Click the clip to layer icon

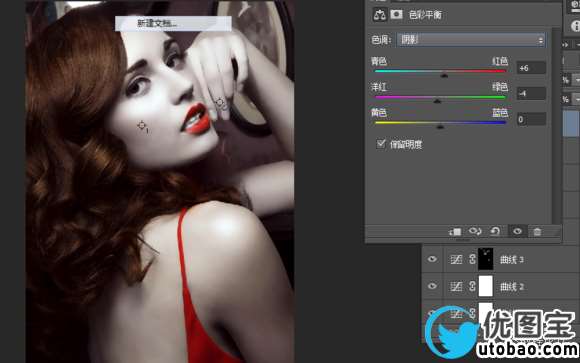click(455, 232)
